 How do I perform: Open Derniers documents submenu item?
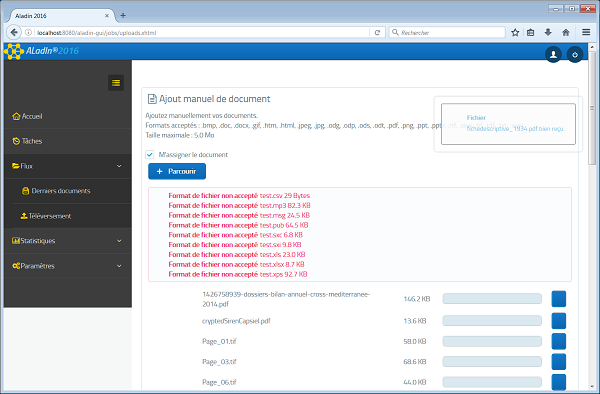tap(68, 191)
